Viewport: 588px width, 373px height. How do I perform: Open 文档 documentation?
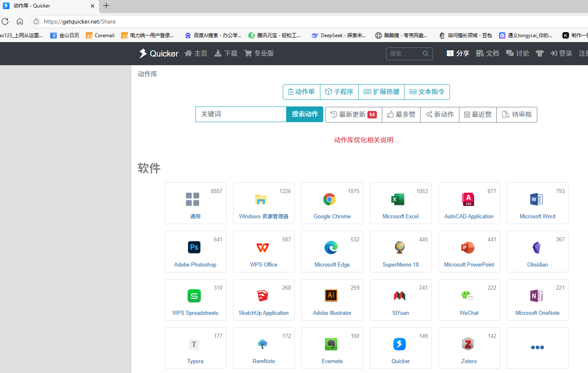tap(487, 53)
